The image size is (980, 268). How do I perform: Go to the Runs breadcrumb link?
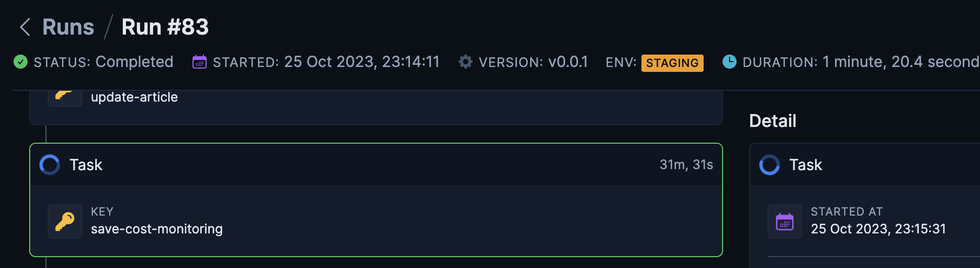pos(68,27)
